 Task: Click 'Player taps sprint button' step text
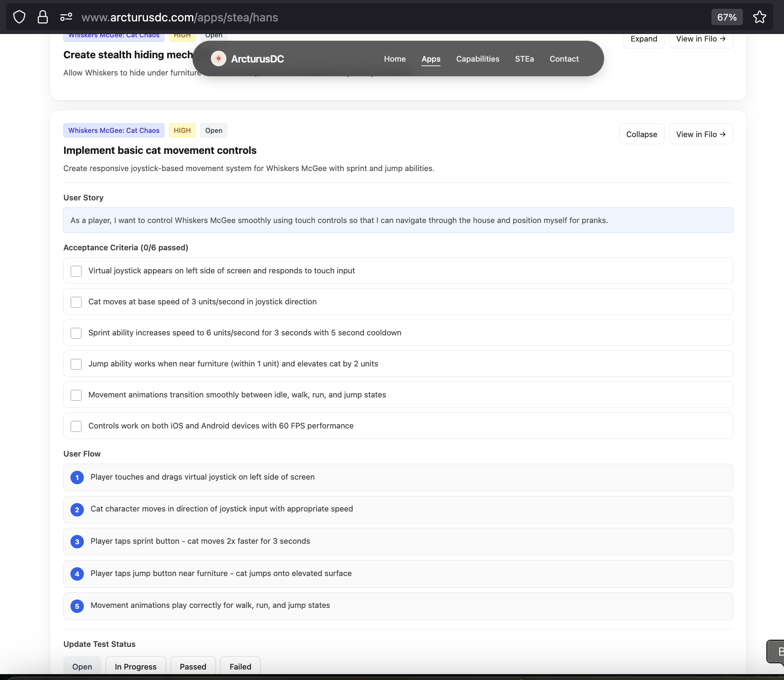pyautogui.click(x=200, y=541)
